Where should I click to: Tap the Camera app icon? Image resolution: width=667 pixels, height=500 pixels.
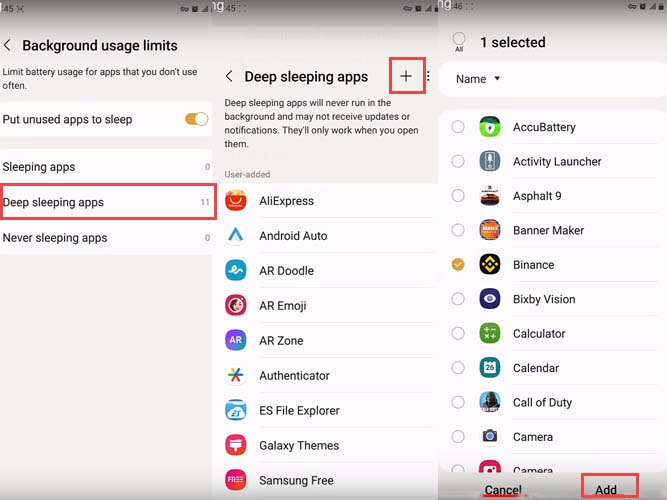point(490,437)
